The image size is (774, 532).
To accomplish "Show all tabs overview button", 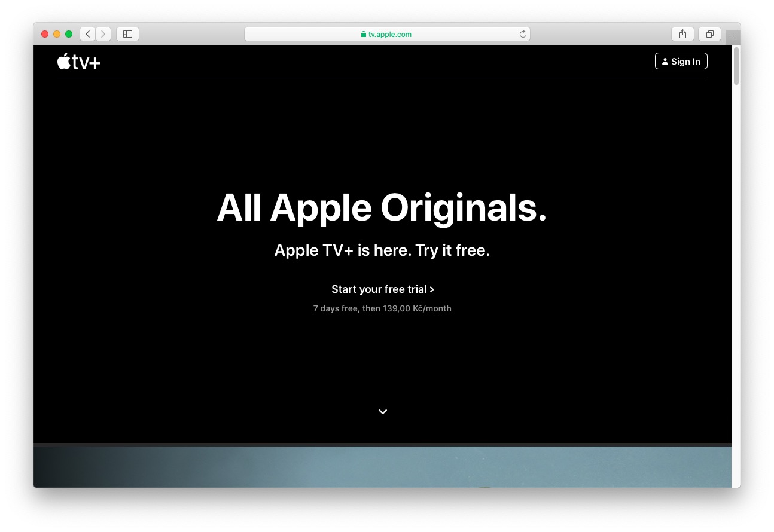I will (710, 34).
